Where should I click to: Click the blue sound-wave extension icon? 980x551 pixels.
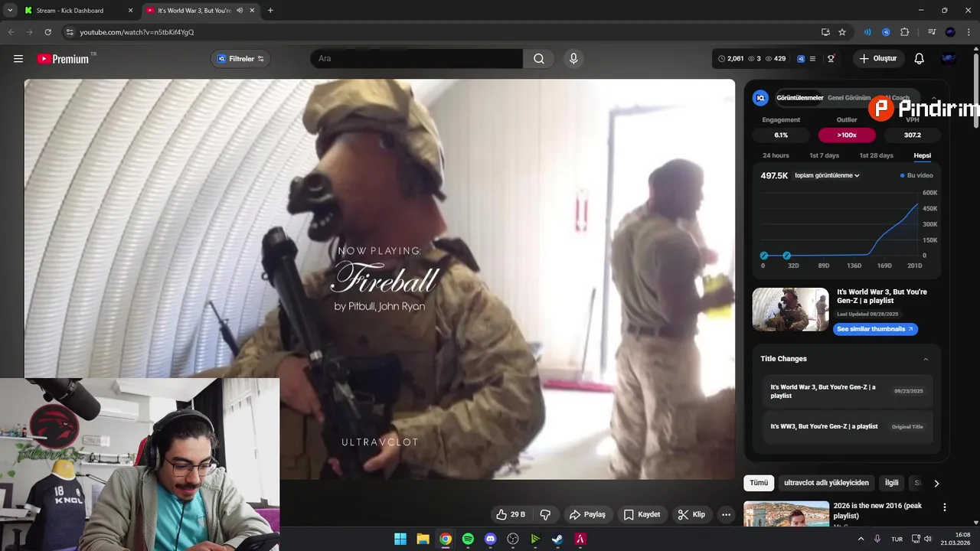click(867, 32)
